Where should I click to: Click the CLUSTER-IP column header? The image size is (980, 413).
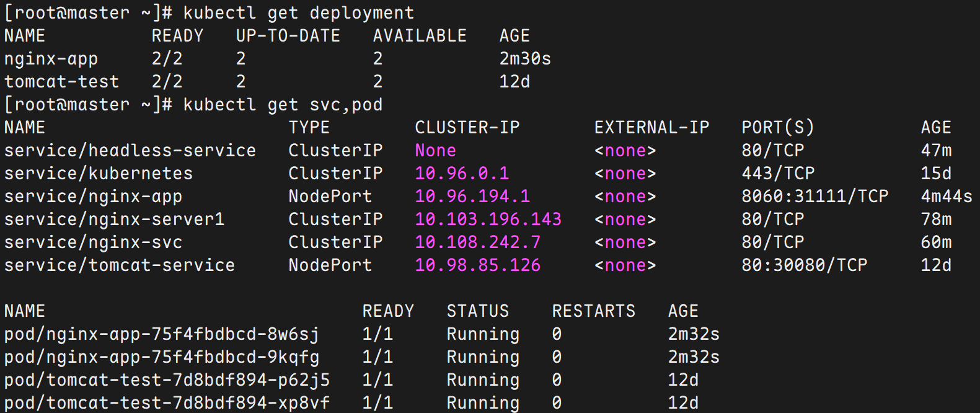tap(467, 128)
